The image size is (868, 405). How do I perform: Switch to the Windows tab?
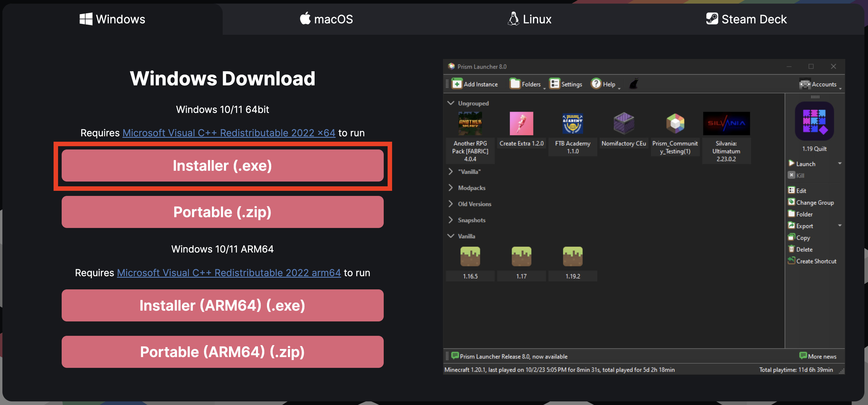click(x=112, y=19)
